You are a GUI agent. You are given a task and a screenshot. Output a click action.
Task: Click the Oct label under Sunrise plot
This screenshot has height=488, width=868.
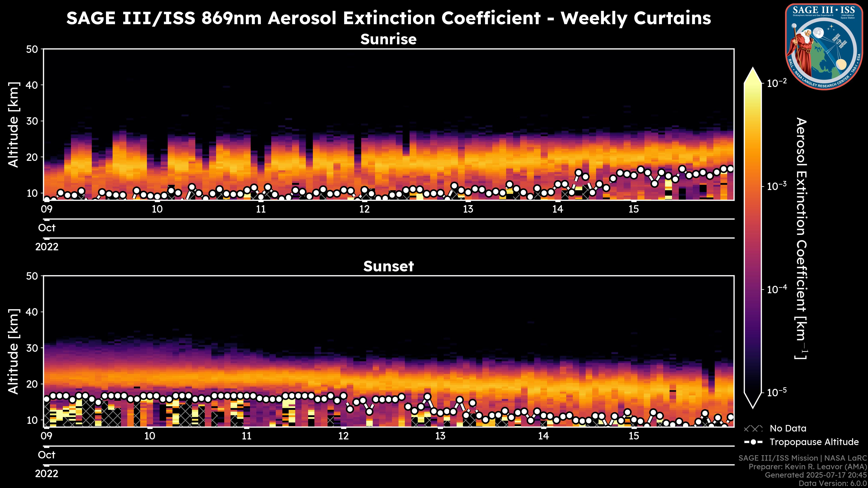point(47,228)
